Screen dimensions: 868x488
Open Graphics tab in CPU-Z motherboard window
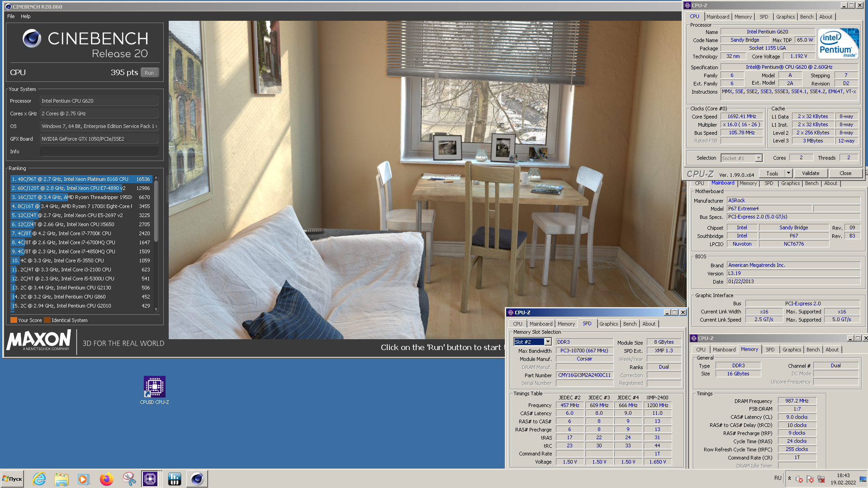[790, 183]
